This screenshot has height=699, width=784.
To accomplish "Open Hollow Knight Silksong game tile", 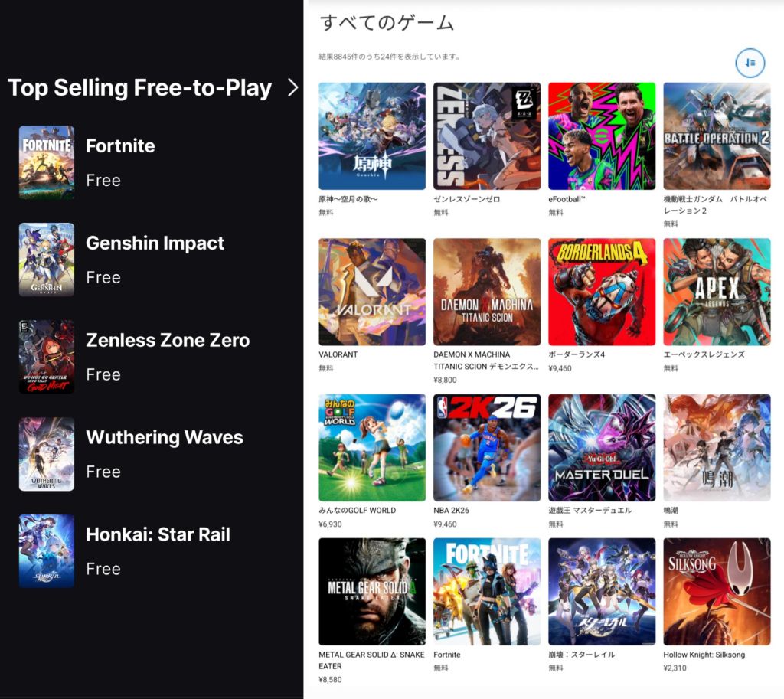I will coord(717,592).
